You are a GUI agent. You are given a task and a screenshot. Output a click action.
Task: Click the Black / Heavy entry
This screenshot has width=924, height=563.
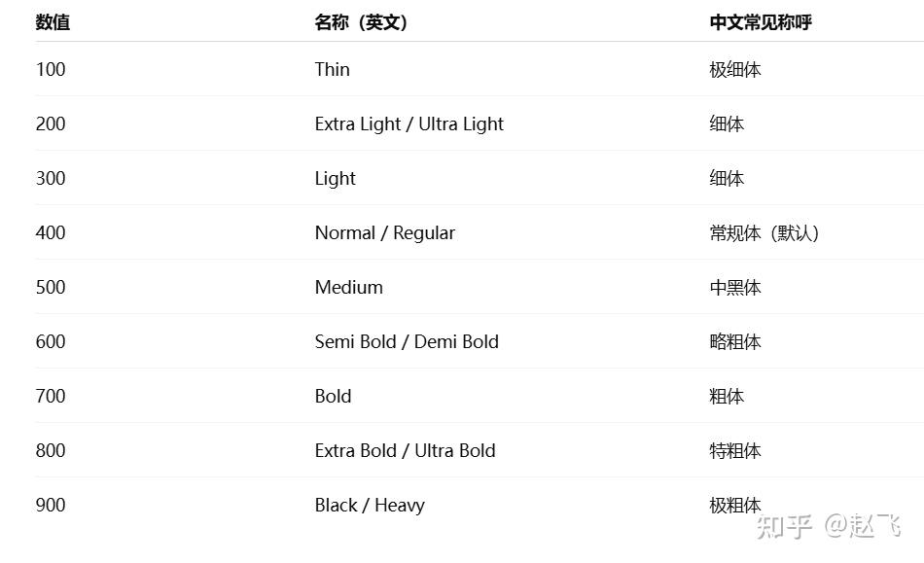tap(370, 505)
